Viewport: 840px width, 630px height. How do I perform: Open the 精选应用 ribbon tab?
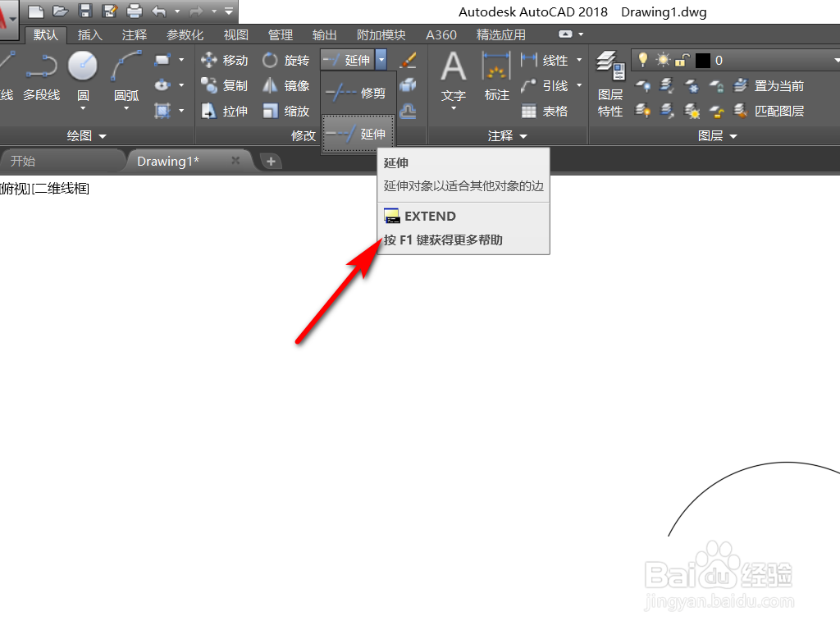coord(501,34)
